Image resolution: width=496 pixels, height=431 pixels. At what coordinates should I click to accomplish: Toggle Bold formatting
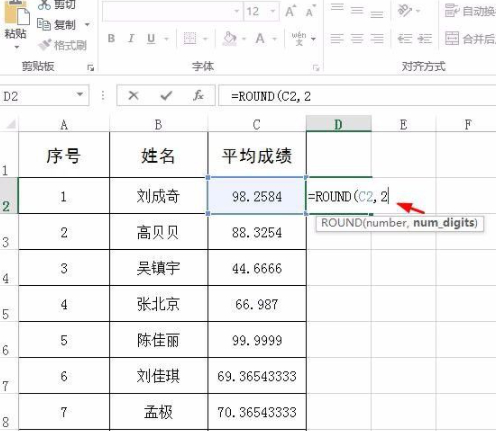click(111, 39)
